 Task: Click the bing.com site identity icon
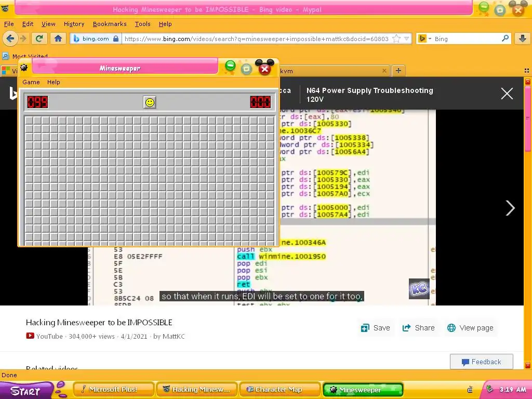(x=95, y=38)
